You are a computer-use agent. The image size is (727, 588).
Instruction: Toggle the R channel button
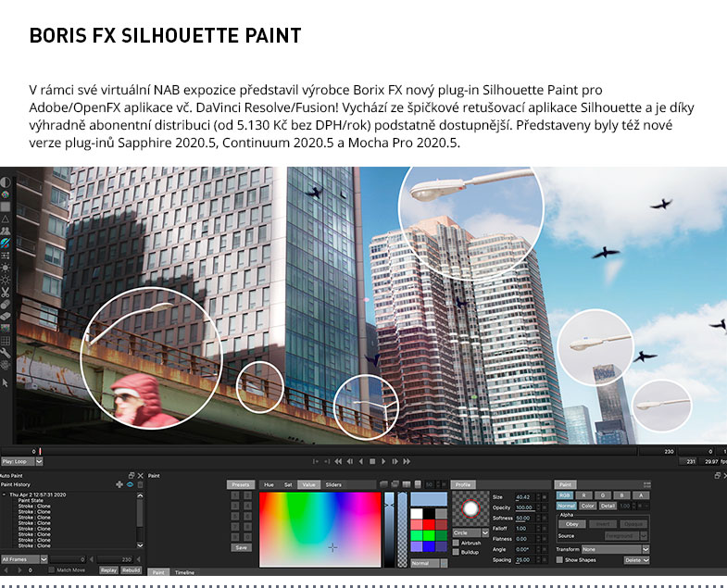(x=583, y=495)
